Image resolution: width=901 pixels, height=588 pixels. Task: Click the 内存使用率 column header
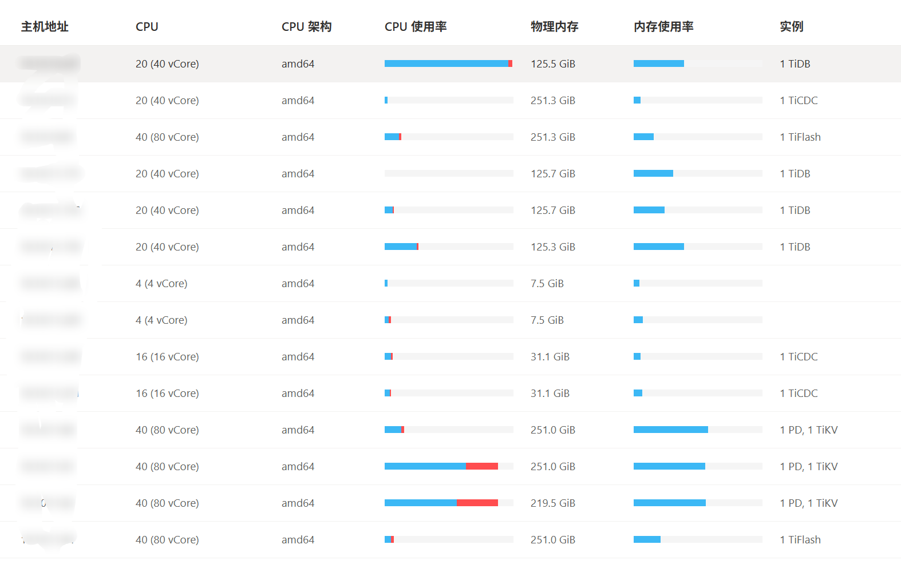pos(663,26)
